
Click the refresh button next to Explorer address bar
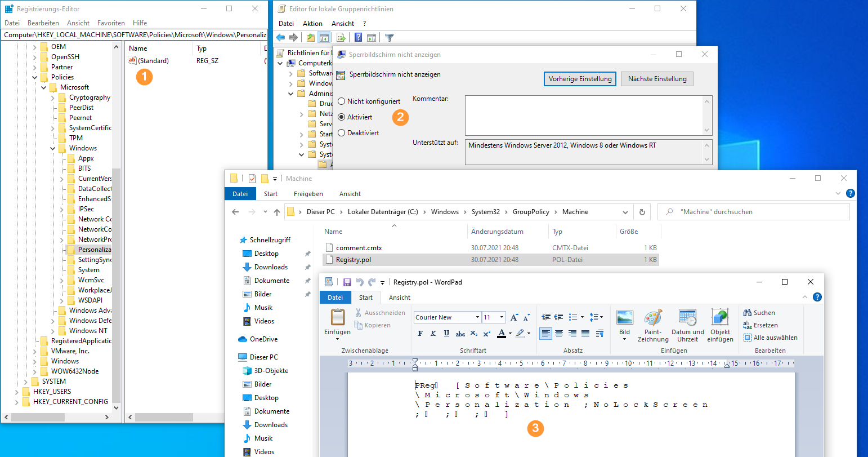tap(642, 212)
